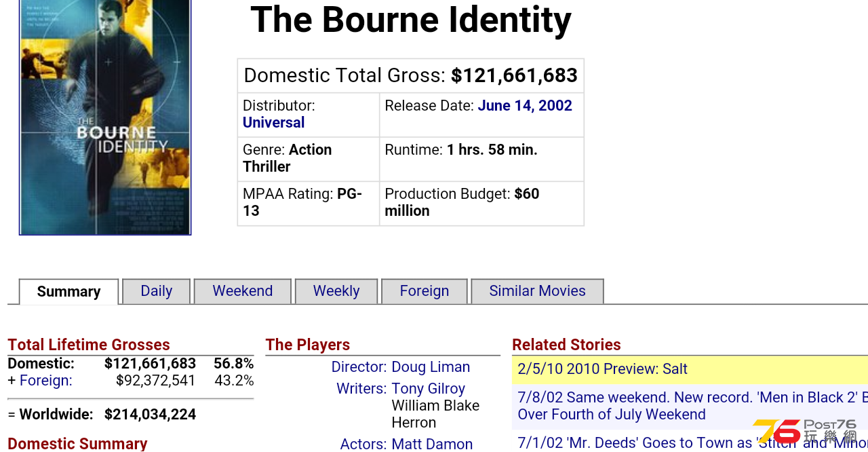Screen dimensions: 868x452
Task: Open the 7/8/02 Men in Black 2 story
Action: [692, 406]
